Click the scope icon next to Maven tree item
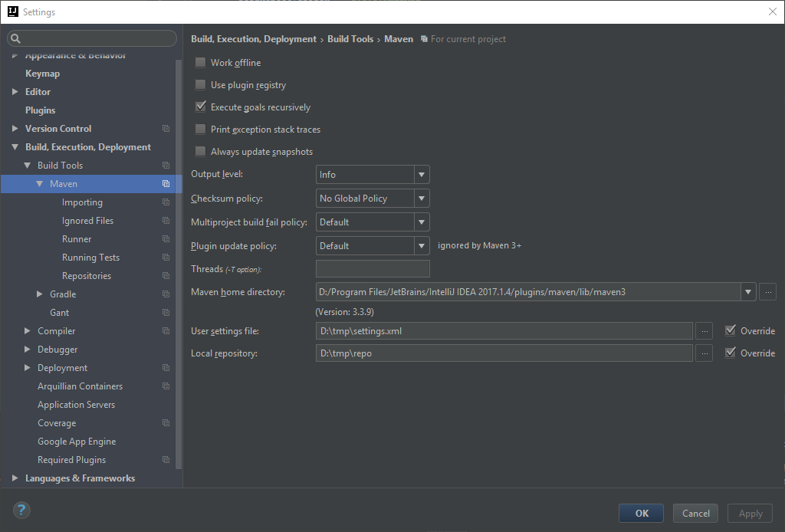785x532 pixels. pyautogui.click(x=166, y=183)
